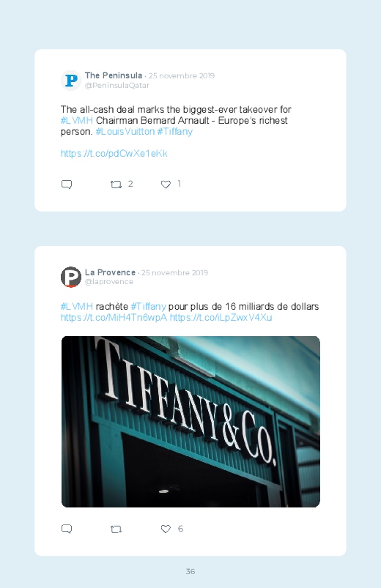This screenshot has height=588, width=381.
Task: Open #LVMH hashtag in La Provence tweet
Action: [77, 306]
